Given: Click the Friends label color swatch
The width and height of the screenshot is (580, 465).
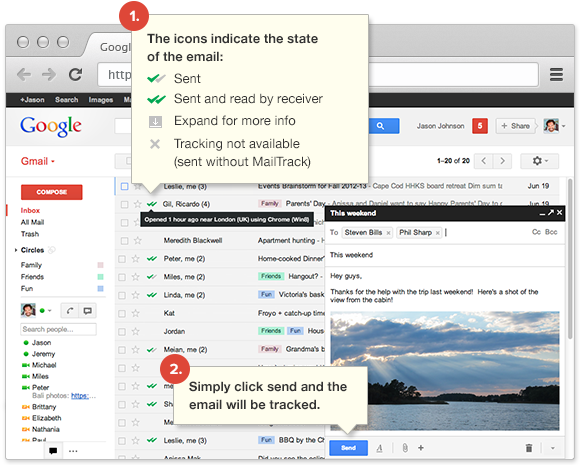Looking at the screenshot, I should [x=100, y=277].
